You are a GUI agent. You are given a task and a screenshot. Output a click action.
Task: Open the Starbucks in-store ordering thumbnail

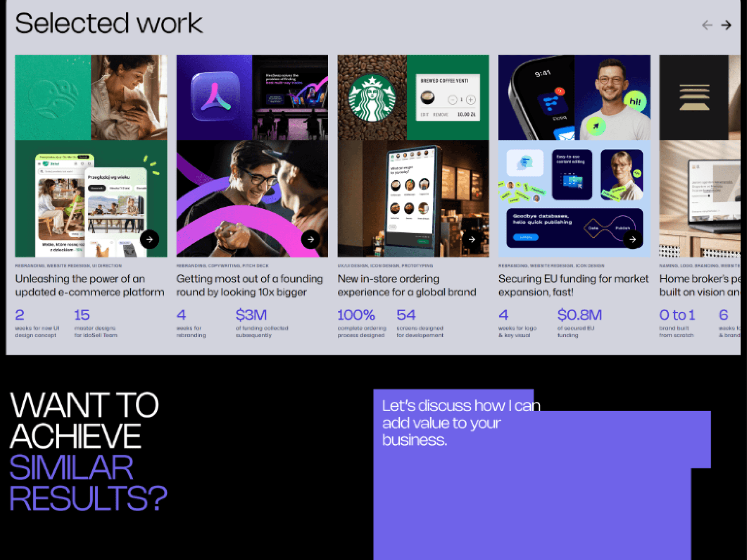pos(413,156)
